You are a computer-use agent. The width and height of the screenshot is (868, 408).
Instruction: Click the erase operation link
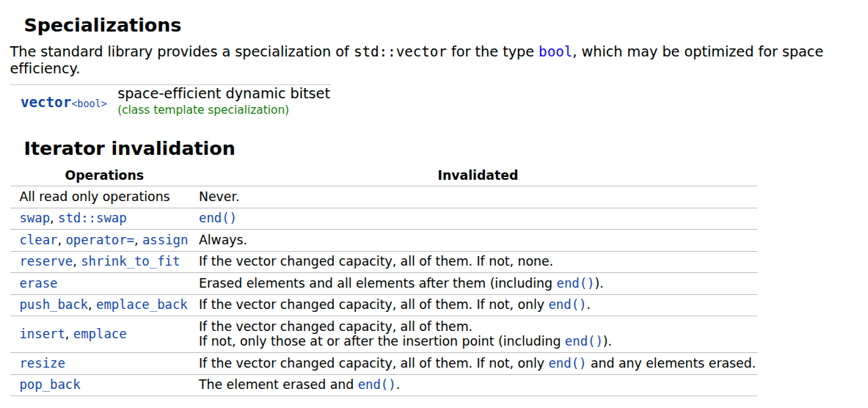click(38, 283)
